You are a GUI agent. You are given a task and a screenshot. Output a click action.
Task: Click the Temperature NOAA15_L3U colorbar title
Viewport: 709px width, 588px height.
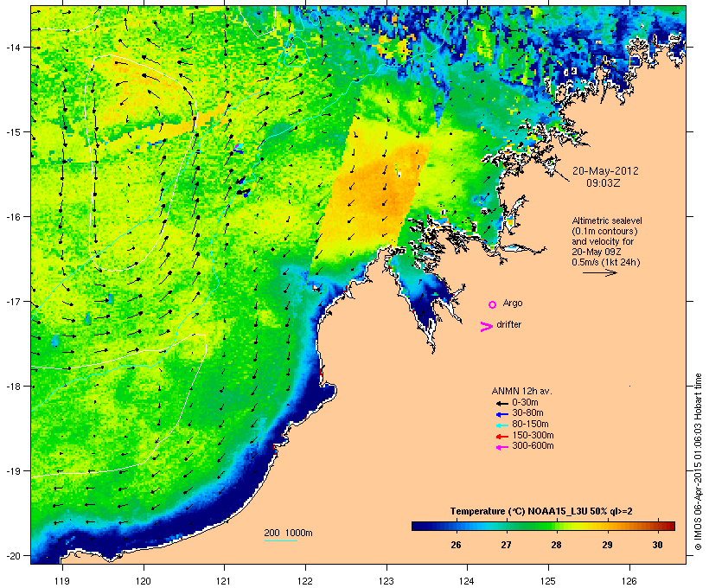click(541, 512)
